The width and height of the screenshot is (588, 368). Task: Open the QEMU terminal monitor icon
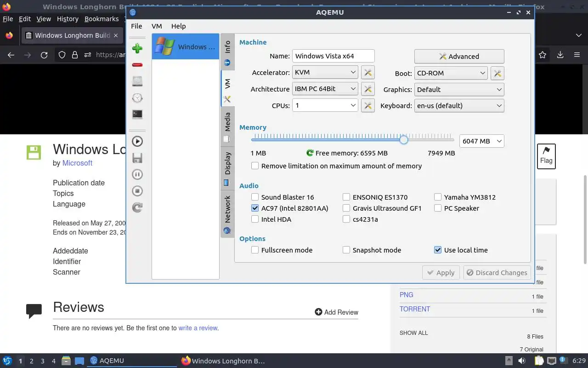137,115
